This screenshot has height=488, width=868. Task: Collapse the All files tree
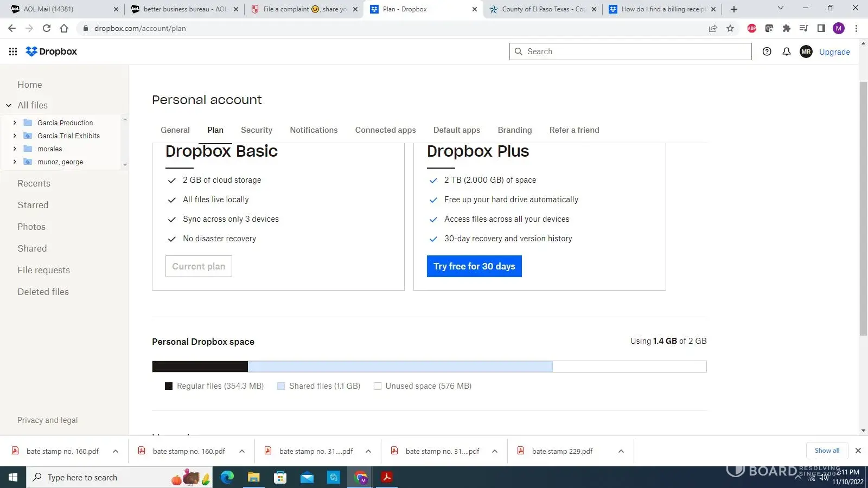pos(9,105)
